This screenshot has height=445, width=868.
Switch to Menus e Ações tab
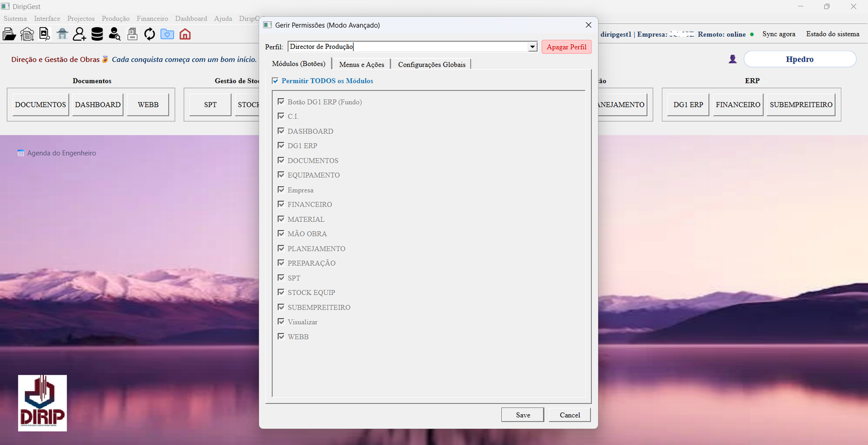pos(362,65)
